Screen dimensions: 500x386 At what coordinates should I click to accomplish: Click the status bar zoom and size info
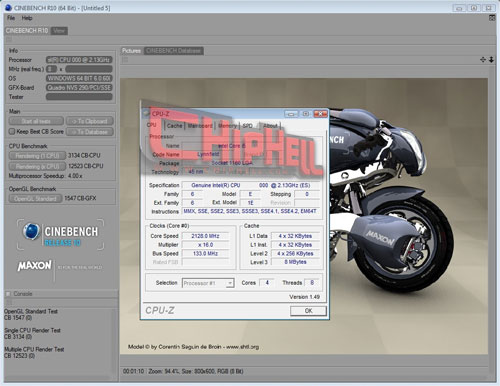pyautogui.click(x=196, y=371)
